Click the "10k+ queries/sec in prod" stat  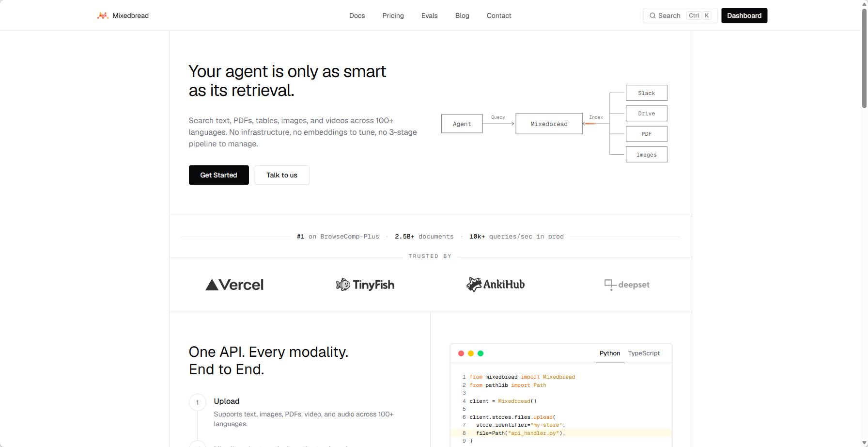(516, 237)
